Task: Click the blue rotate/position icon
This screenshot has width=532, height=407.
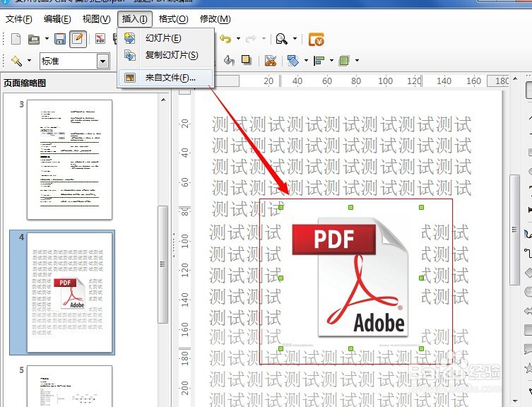Action: tap(293, 61)
